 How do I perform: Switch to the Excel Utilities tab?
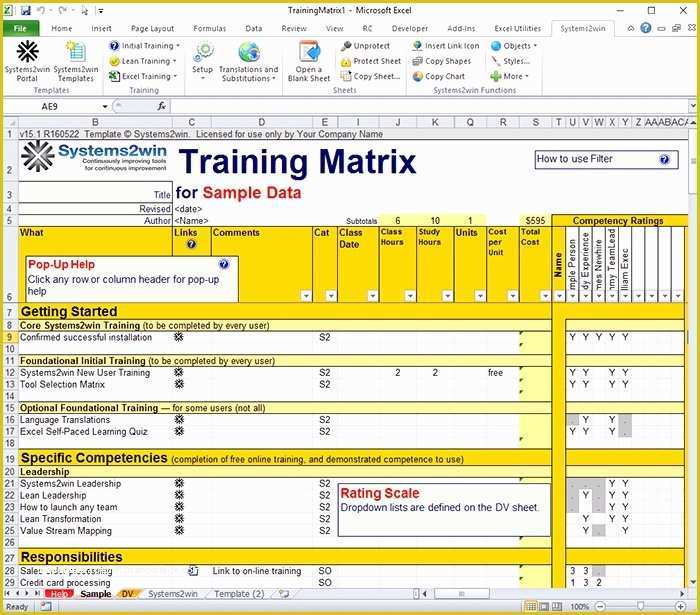click(x=517, y=28)
